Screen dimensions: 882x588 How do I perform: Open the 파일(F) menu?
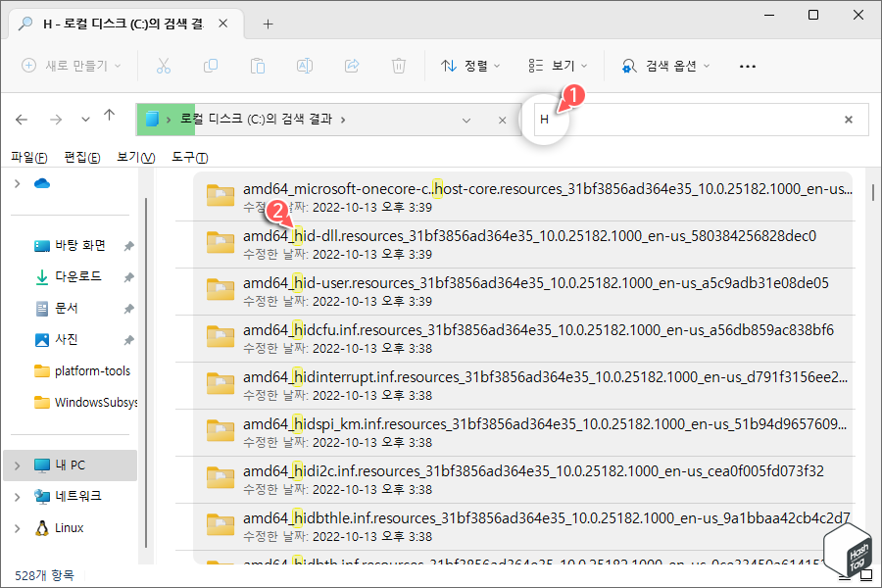point(28,157)
